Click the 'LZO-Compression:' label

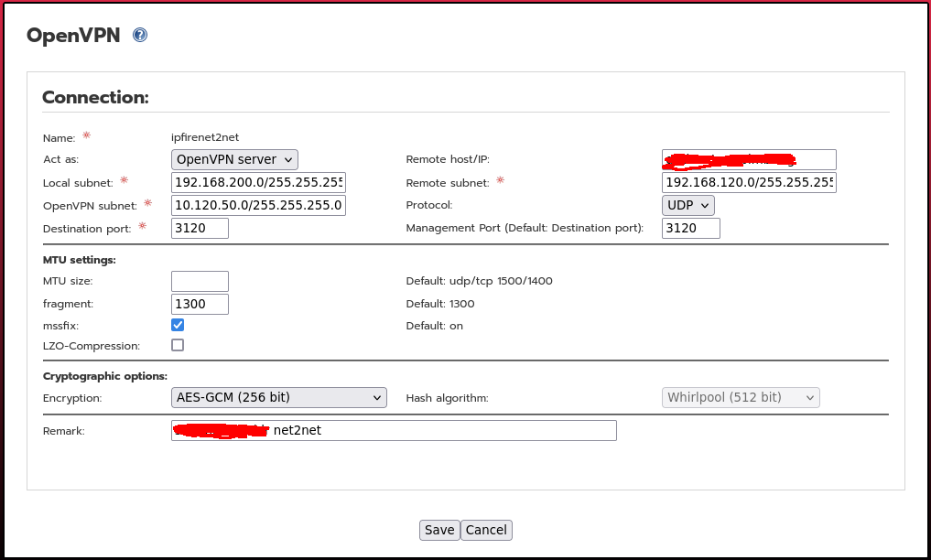(92, 346)
